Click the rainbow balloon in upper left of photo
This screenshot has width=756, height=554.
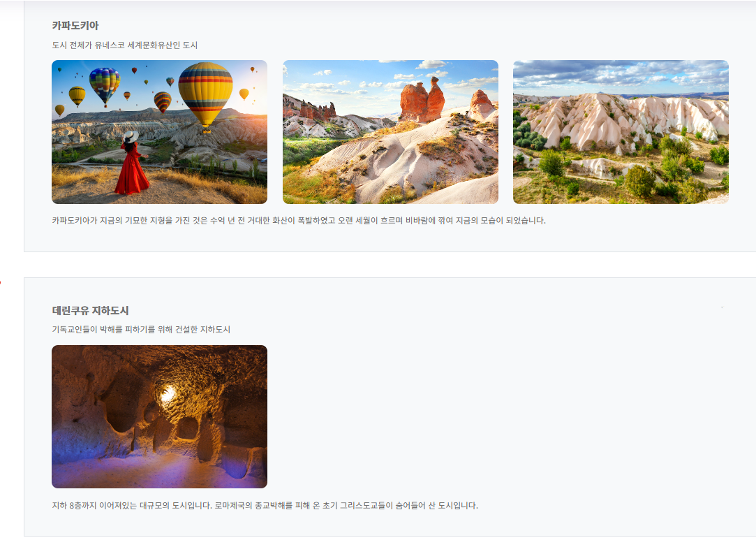pyautogui.click(x=104, y=84)
